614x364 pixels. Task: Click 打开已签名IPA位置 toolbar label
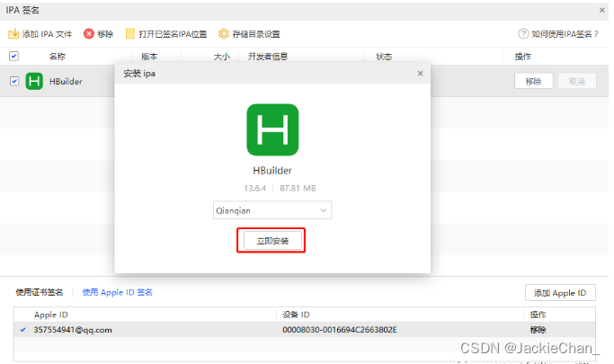tap(173, 34)
